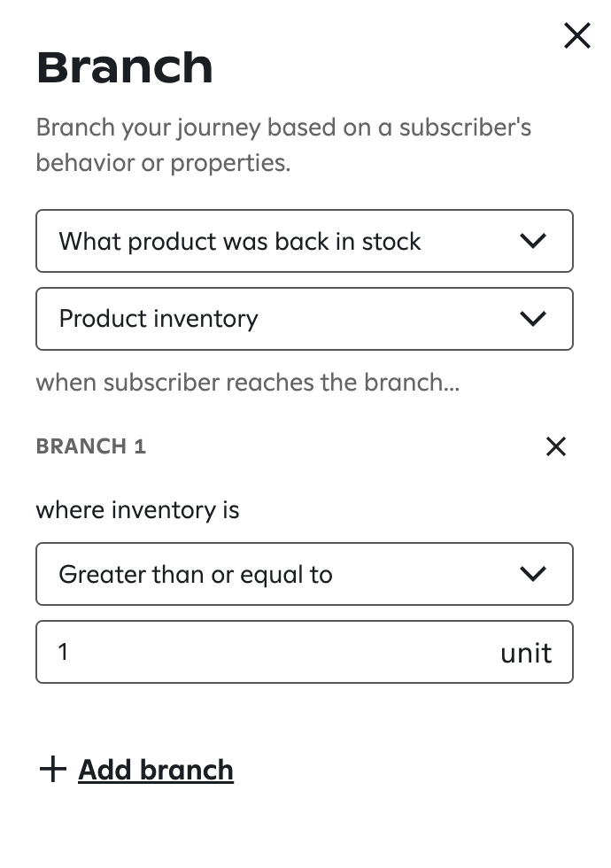611x868 pixels.
Task: Click the plus symbol to create another branch
Action: pyautogui.click(x=53, y=770)
